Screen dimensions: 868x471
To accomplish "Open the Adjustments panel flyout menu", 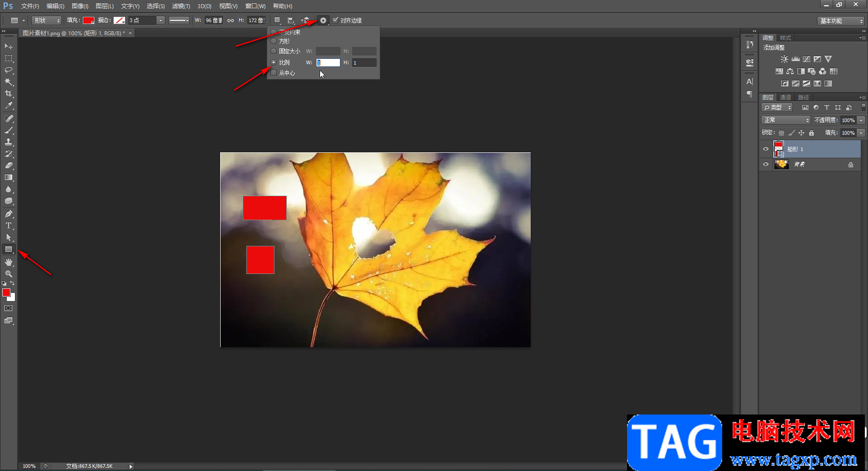I will point(862,38).
